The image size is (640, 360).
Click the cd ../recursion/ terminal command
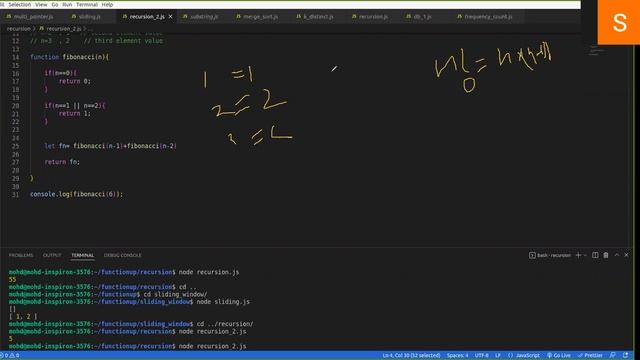tap(225, 324)
